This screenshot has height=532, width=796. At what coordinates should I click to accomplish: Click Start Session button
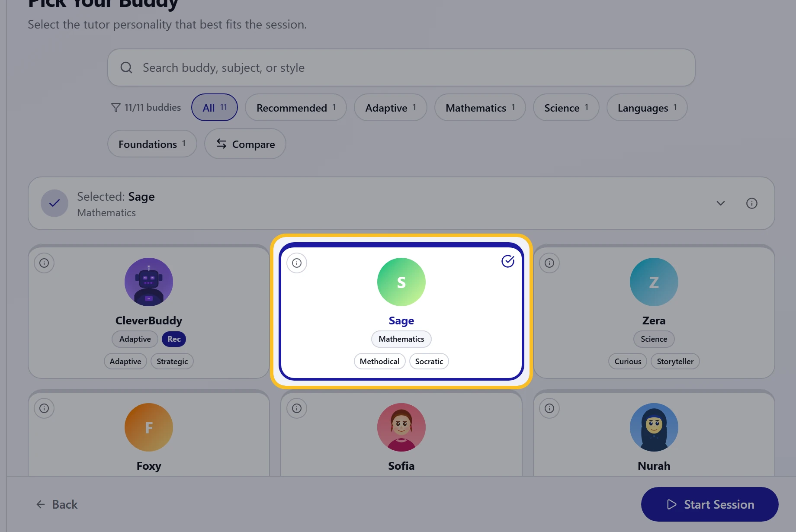(710, 504)
